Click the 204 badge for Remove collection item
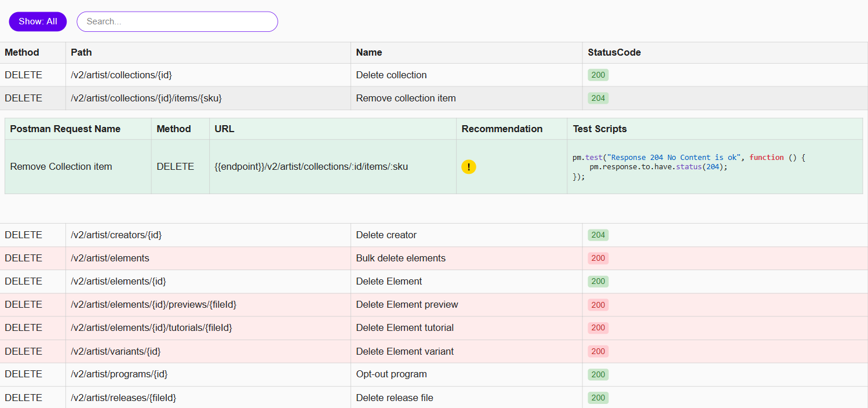868x408 pixels. [x=598, y=99]
